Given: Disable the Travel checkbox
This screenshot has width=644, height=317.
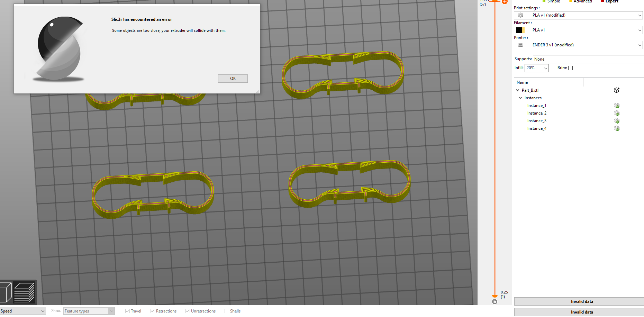Looking at the screenshot, I should click(x=128, y=311).
